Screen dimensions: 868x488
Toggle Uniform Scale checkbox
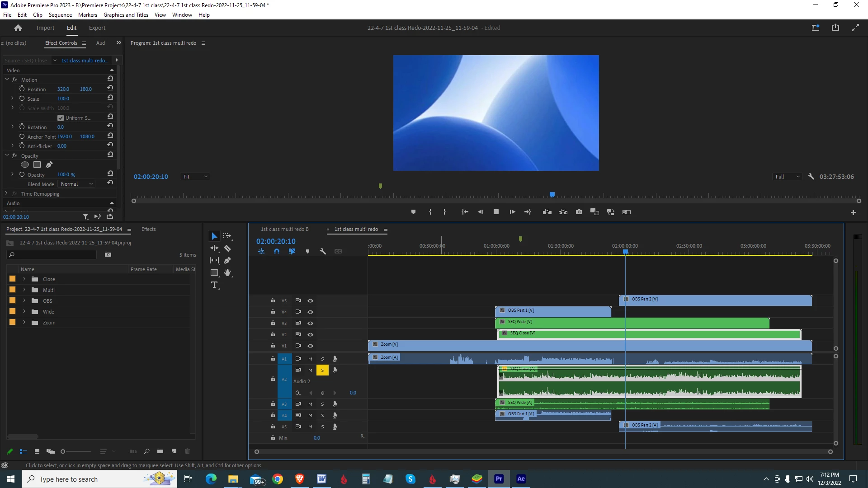(x=61, y=118)
